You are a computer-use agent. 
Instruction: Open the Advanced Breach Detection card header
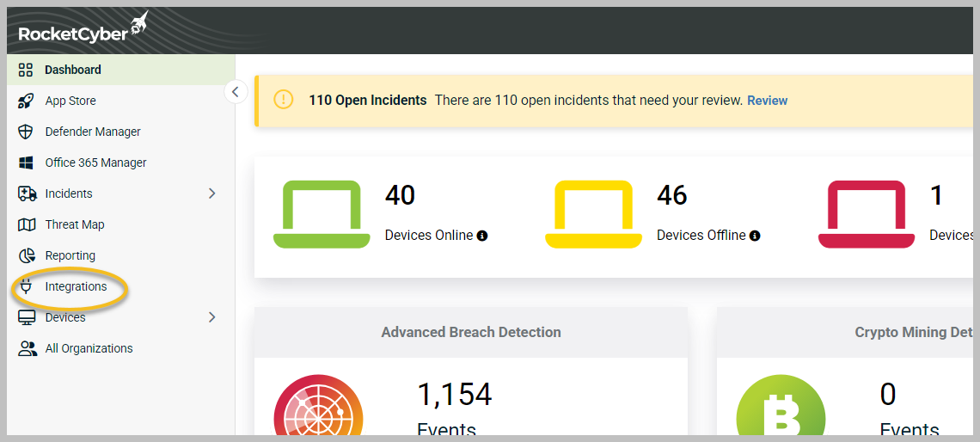point(471,332)
